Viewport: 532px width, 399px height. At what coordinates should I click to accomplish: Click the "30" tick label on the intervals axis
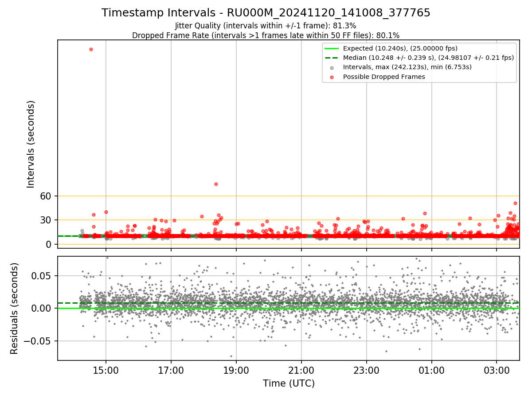(x=47, y=220)
